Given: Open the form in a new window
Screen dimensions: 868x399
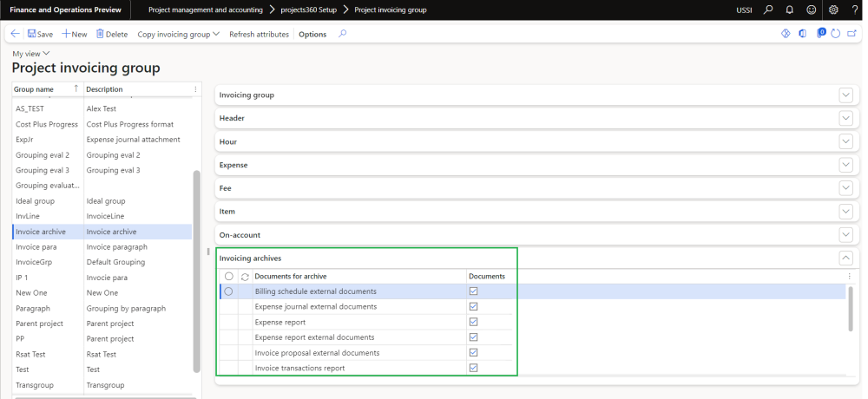Looking at the screenshot, I should (852, 34).
